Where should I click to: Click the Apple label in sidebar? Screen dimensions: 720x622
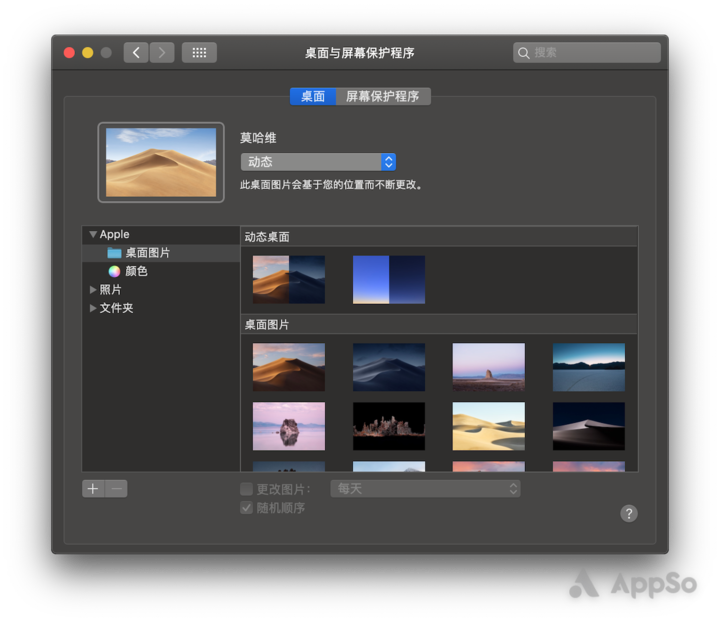(x=114, y=235)
